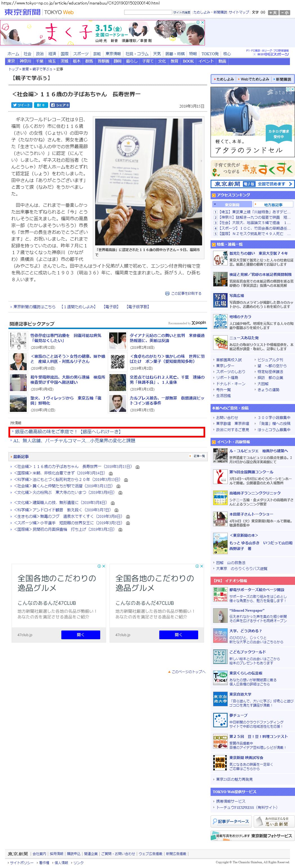Image resolution: width=295 pixels, height=868 pixels.
Task: Click the 思い出新聞 banner
Action: (x=274, y=821)
